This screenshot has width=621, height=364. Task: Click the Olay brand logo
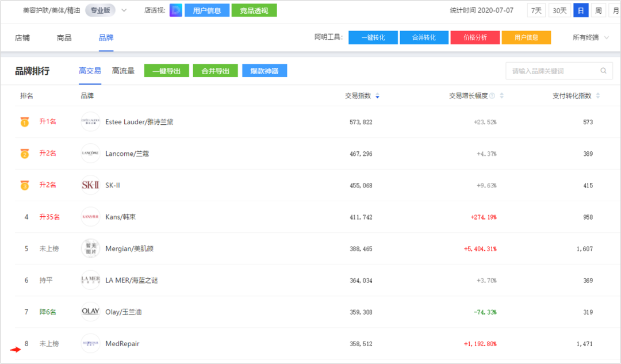90,312
